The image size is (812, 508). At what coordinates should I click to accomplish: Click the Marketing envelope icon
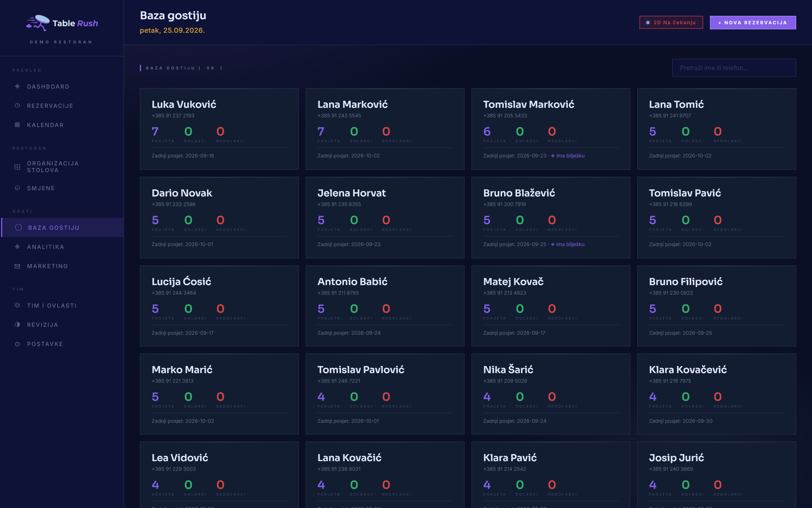pyautogui.click(x=17, y=266)
